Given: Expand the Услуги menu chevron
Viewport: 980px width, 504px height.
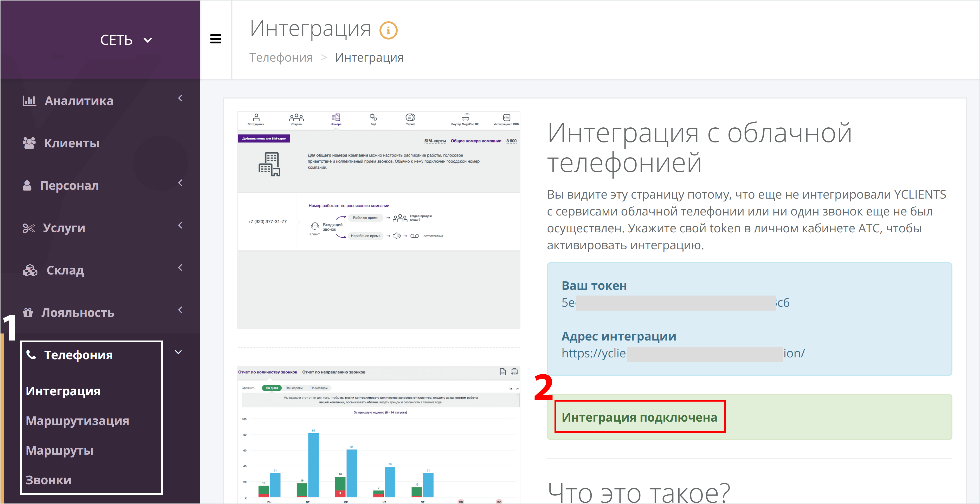Looking at the screenshot, I should click(180, 225).
